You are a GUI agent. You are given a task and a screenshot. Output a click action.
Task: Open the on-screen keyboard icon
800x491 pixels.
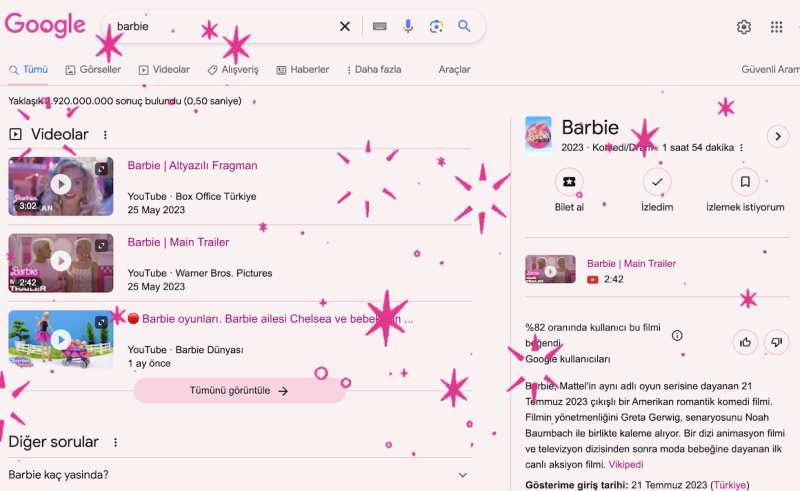(x=379, y=26)
